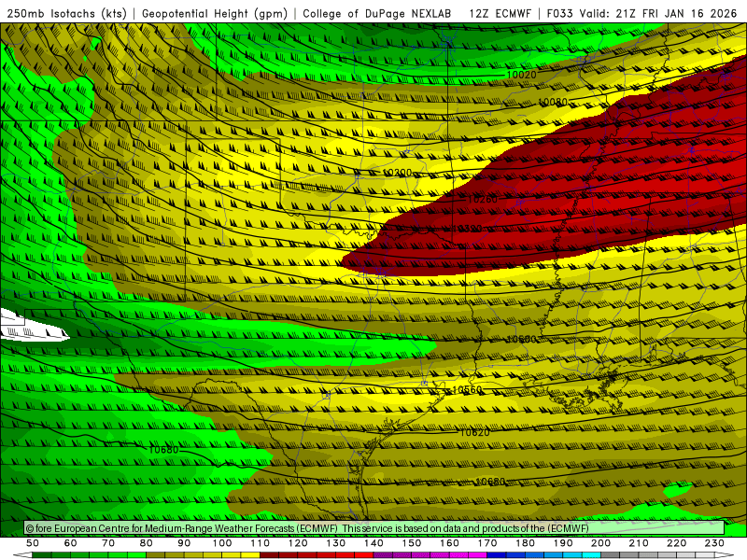Image resolution: width=747 pixels, height=560 pixels.
Task: Click the 180 value on the color scale
Action: (x=525, y=543)
